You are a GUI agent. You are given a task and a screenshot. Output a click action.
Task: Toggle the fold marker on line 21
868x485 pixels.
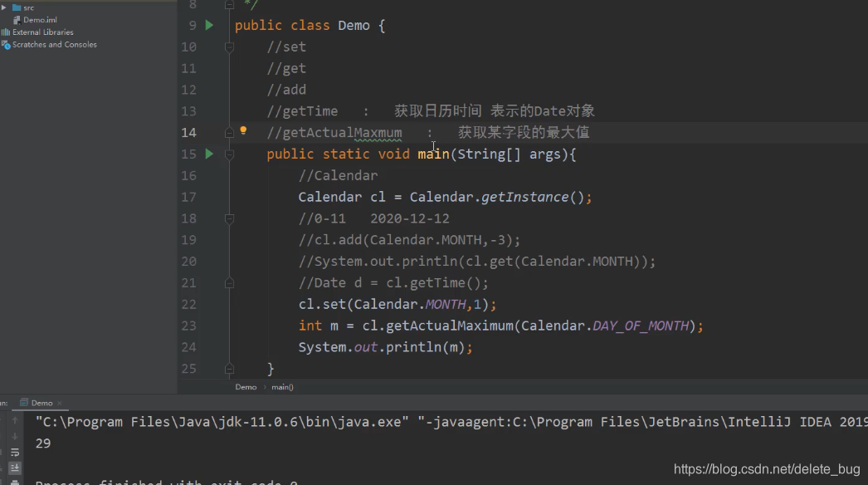pos(229,283)
